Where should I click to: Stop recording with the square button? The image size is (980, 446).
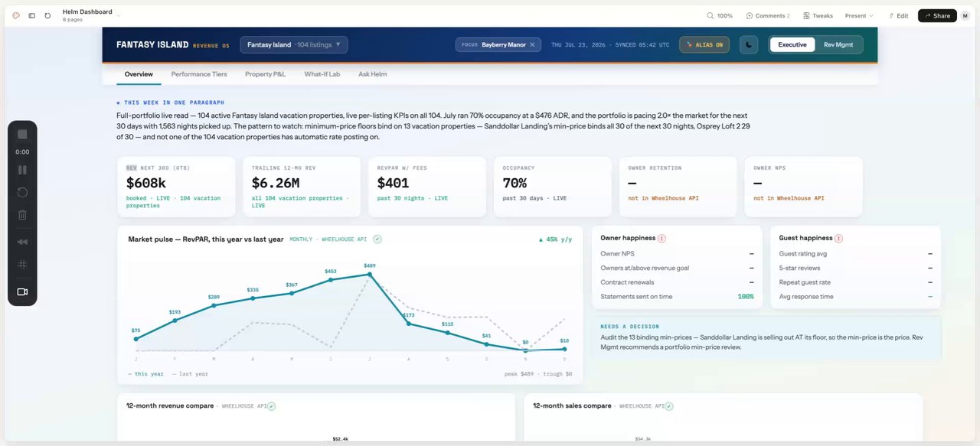click(x=22, y=135)
